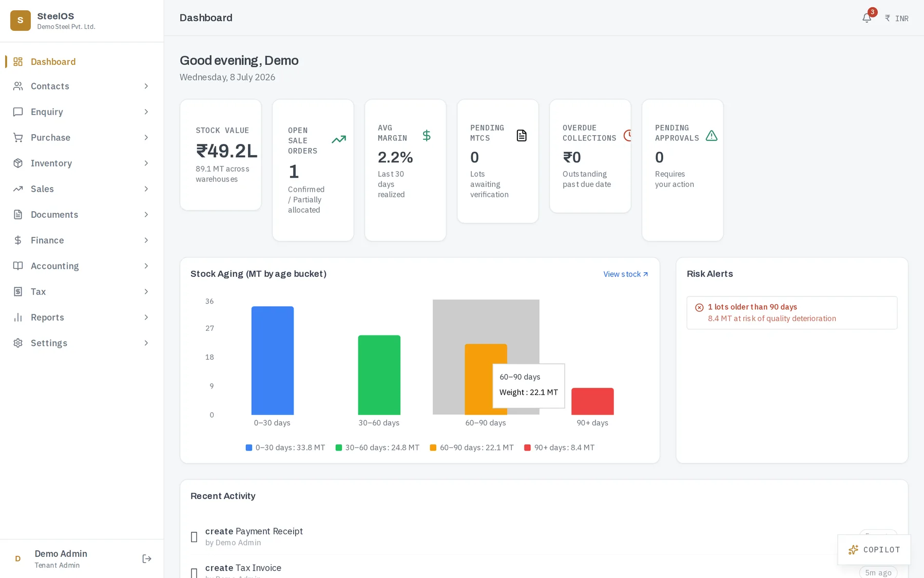The image size is (924, 578).
Task: Expand the Finance menu chevron
Action: coord(146,240)
